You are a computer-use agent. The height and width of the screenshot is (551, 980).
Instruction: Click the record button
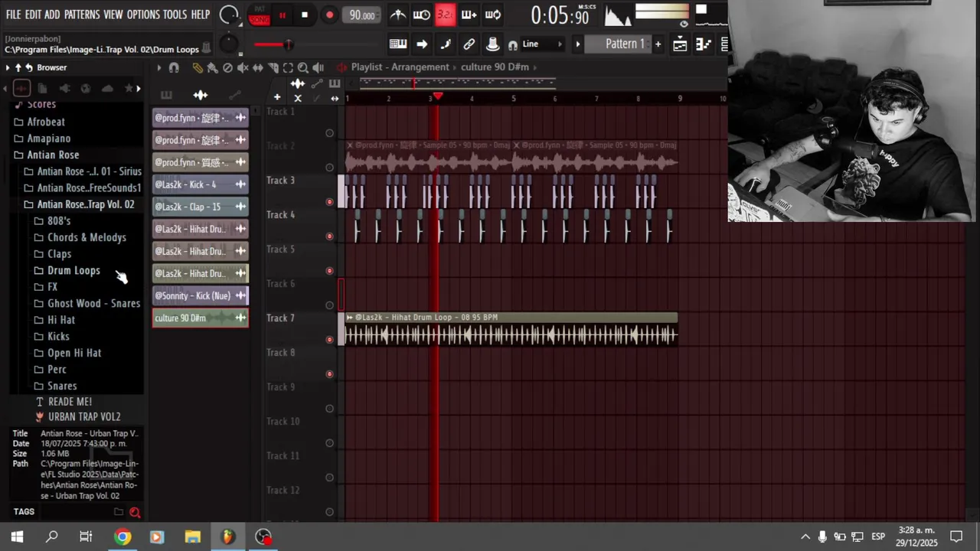[x=329, y=15]
